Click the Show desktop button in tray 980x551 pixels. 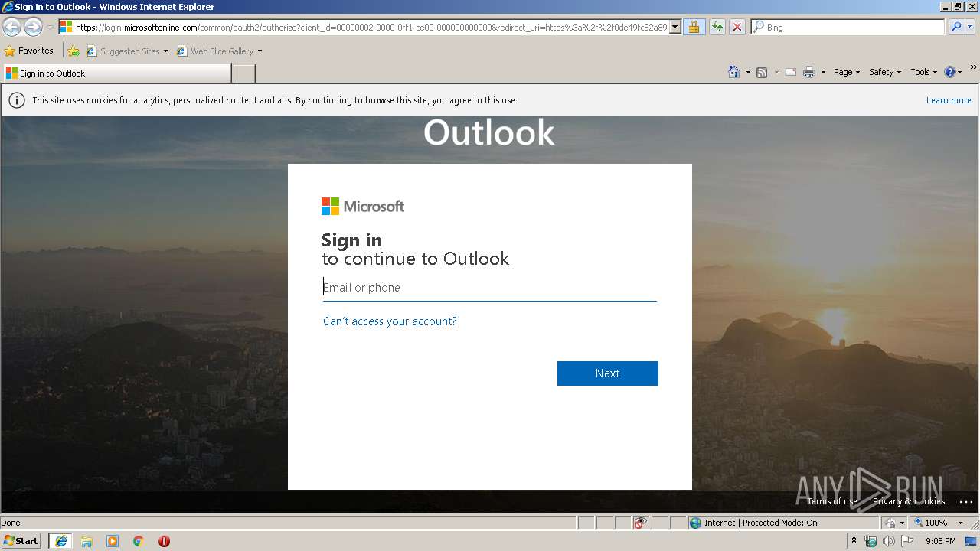click(x=972, y=541)
